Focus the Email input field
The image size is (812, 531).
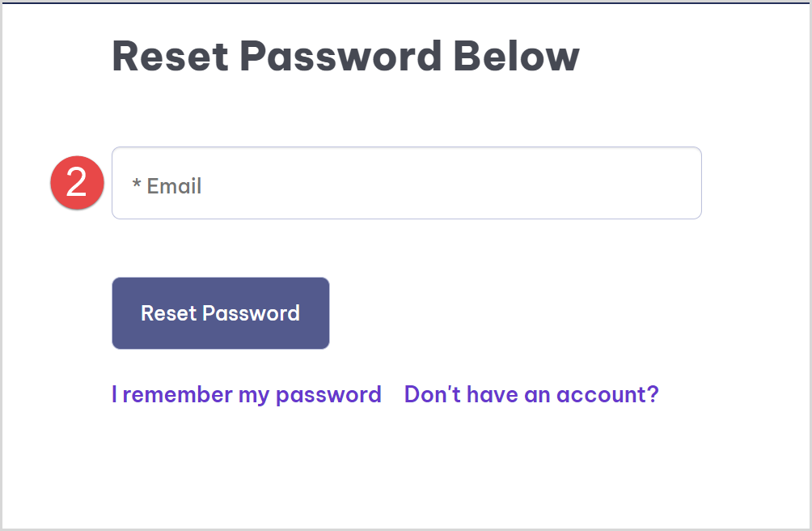pyautogui.click(x=406, y=183)
